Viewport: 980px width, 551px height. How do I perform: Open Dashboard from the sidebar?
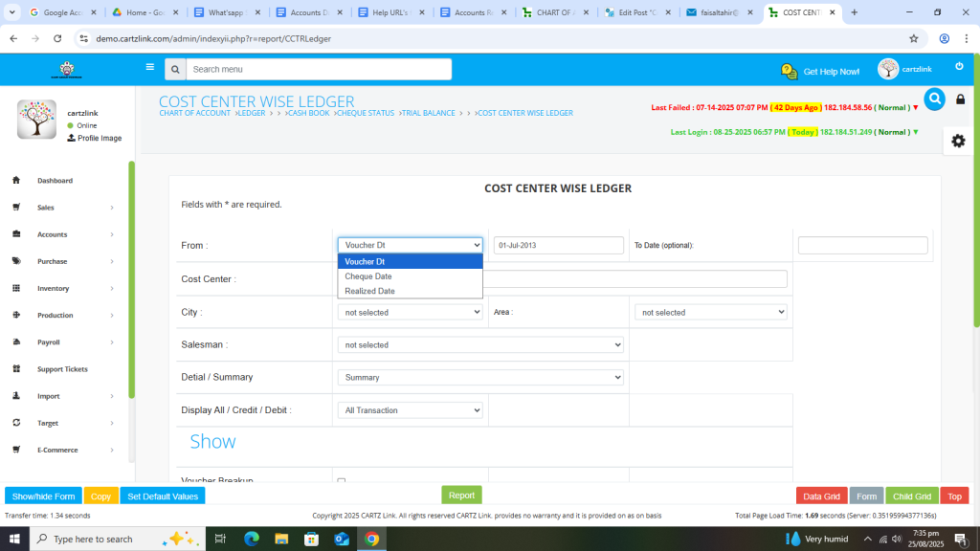[55, 181]
